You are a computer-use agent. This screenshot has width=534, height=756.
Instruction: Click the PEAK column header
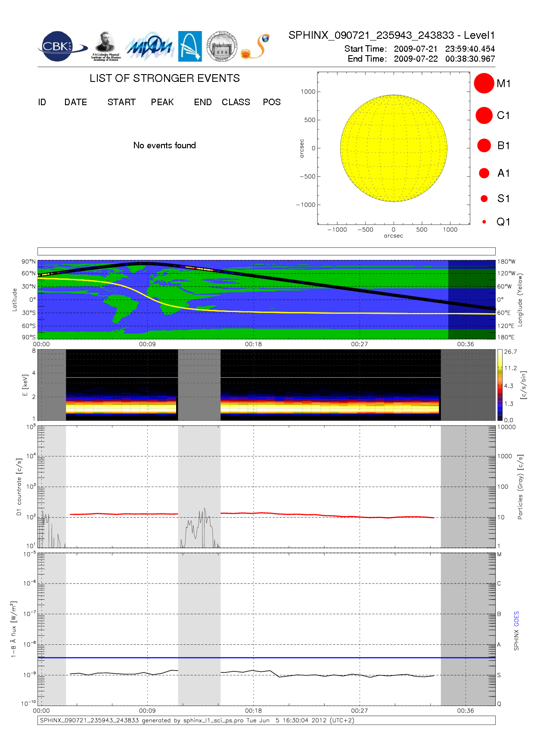(x=162, y=102)
